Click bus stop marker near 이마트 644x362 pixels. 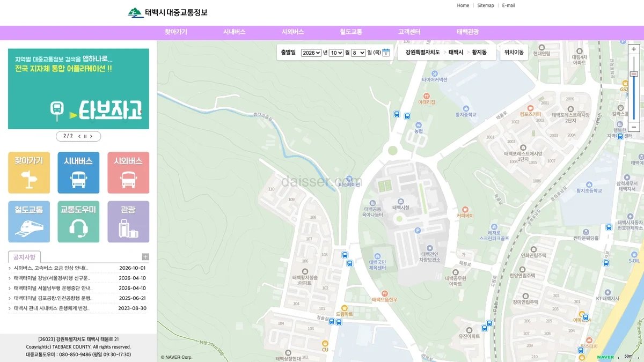586,317
